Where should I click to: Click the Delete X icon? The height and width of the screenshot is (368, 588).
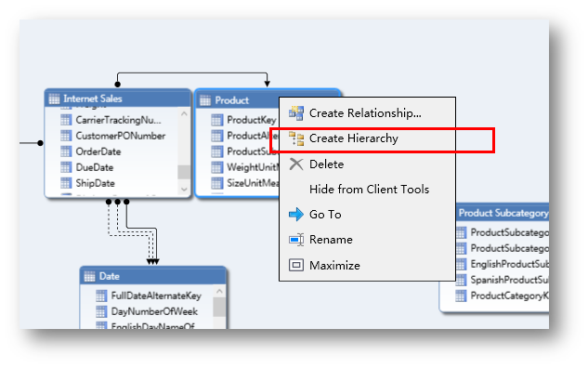click(x=296, y=164)
